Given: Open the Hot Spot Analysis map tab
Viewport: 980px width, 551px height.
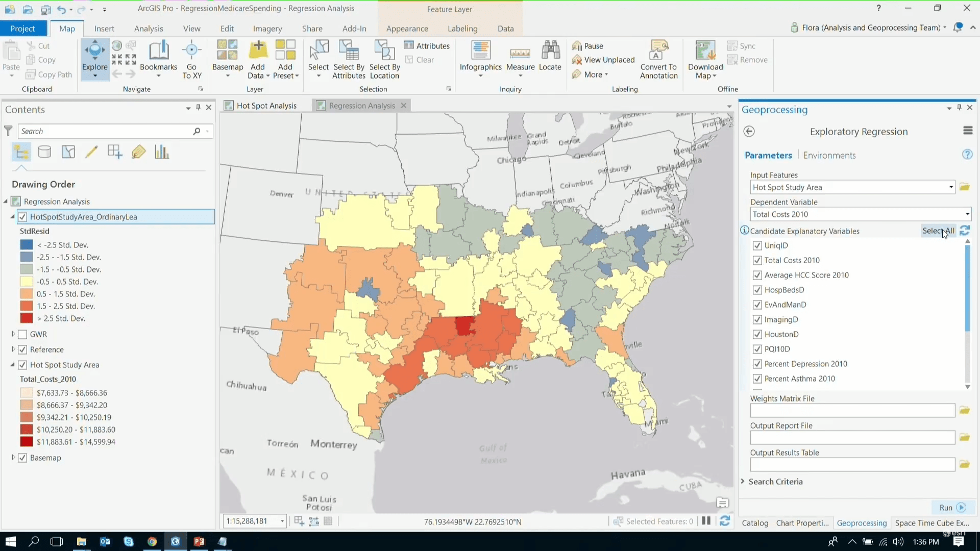Looking at the screenshot, I should [266, 106].
